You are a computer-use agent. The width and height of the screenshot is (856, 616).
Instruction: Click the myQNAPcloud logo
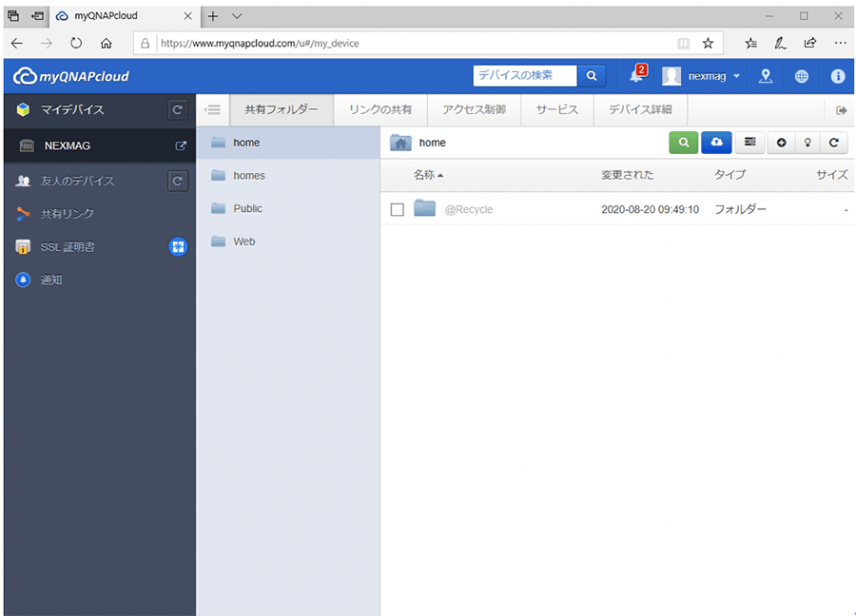[71, 76]
